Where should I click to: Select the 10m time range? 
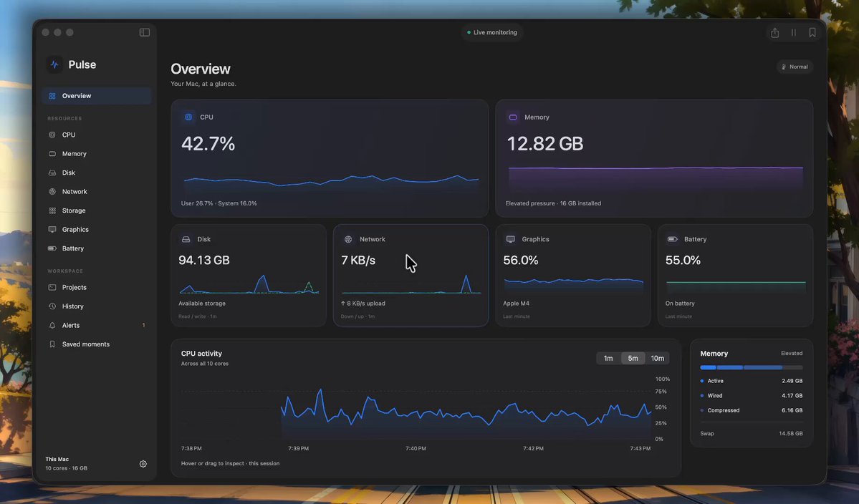coord(658,359)
